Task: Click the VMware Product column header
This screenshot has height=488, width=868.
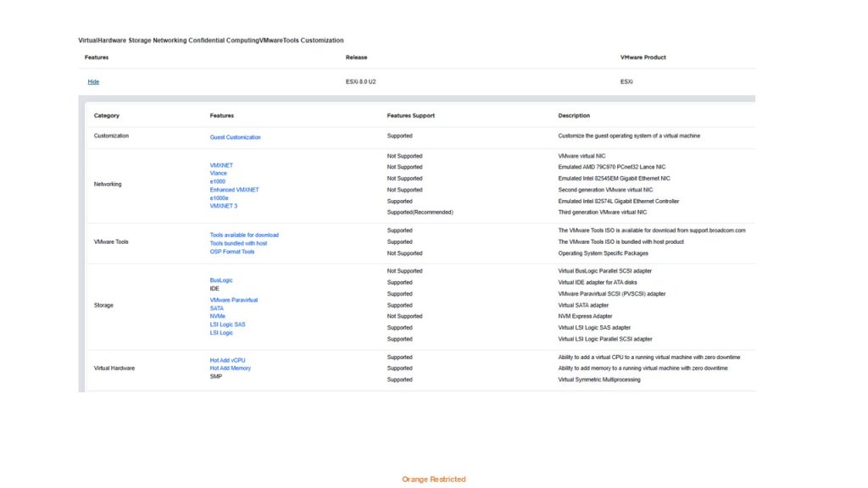Action: pyautogui.click(x=643, y=58)
